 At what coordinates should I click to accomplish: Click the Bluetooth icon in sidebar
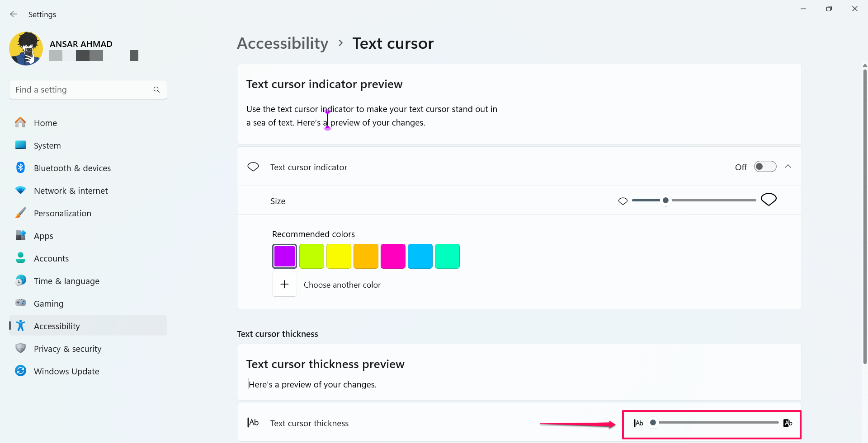click(20, 168)
